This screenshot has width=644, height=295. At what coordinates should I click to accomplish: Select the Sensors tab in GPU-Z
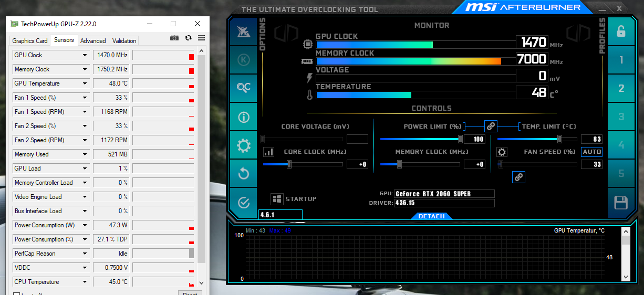pyautogui.click(x=64, y=40)
